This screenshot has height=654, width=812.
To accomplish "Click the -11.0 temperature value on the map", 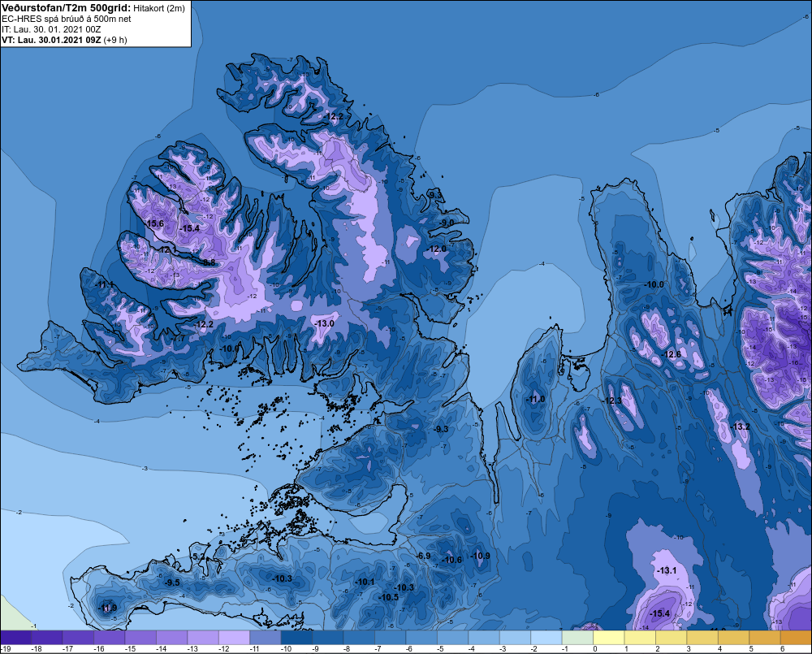I will (x=535, y=399).
